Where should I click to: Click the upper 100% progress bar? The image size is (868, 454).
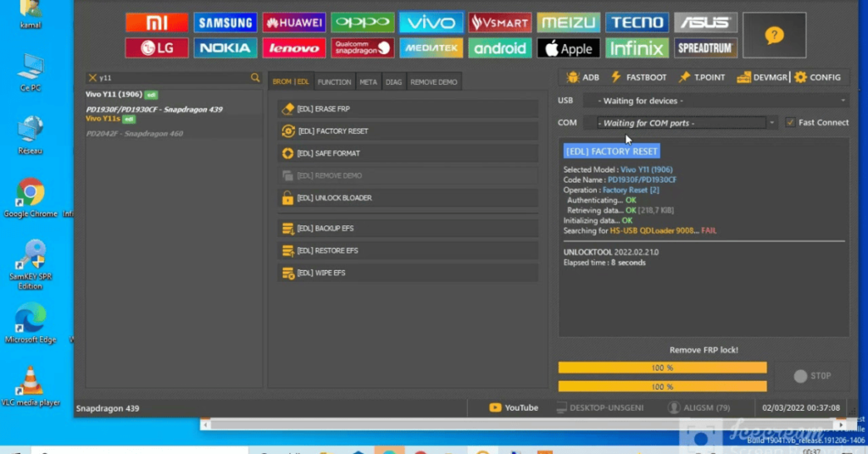pos(663,368)
